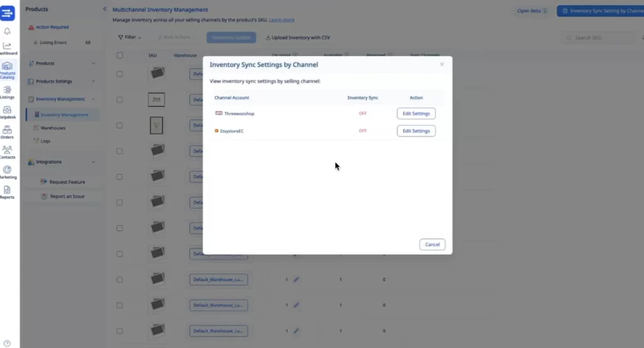The height and width of the screenshot is (348, 644).
Task: Click the last row's product thumbnail
Action: (x=157, y=330)
